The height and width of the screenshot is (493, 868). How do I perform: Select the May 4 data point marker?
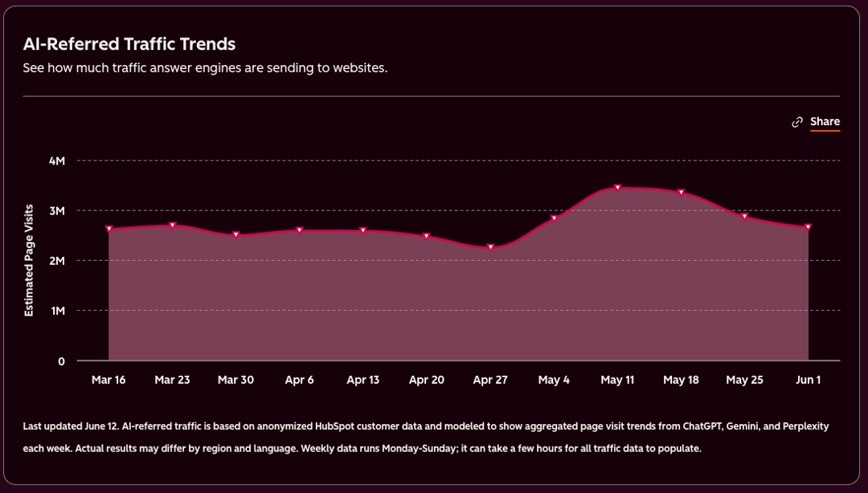point(554,218)
